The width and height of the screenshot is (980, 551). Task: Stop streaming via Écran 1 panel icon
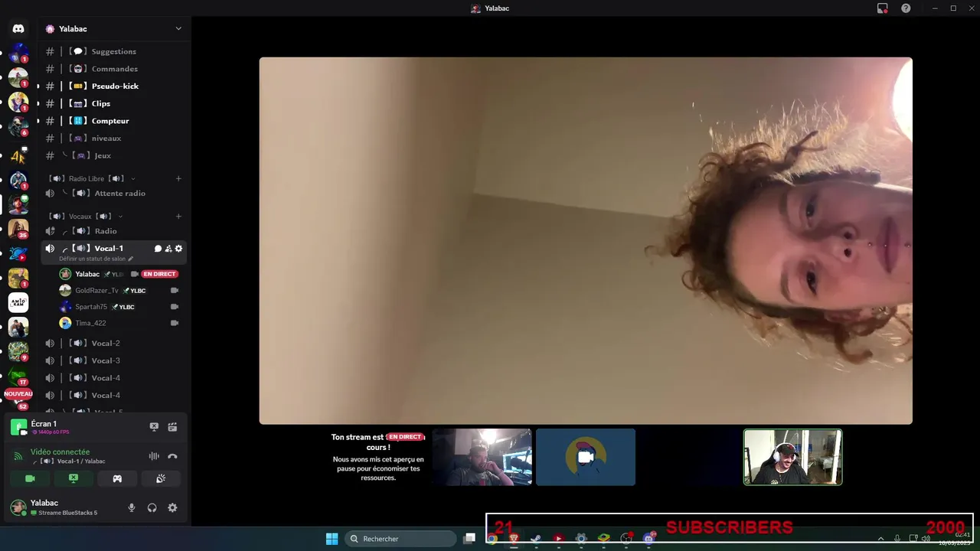(154, 427)
